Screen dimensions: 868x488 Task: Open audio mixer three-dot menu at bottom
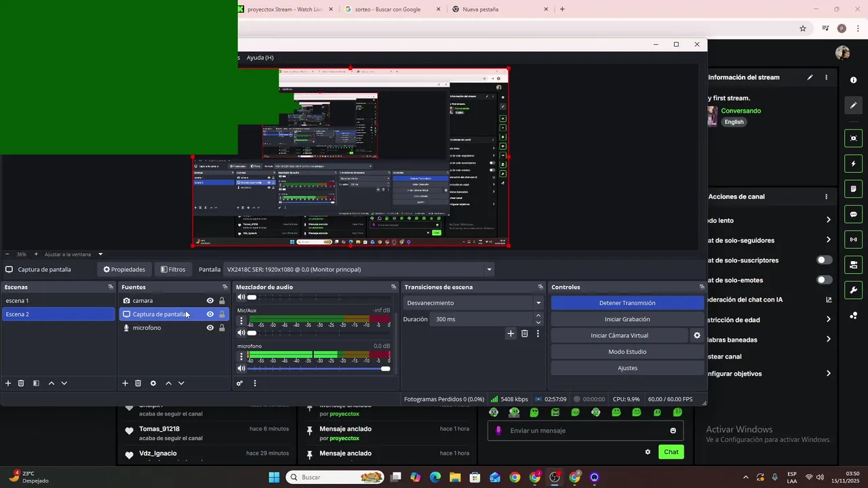tap(255, 383)
